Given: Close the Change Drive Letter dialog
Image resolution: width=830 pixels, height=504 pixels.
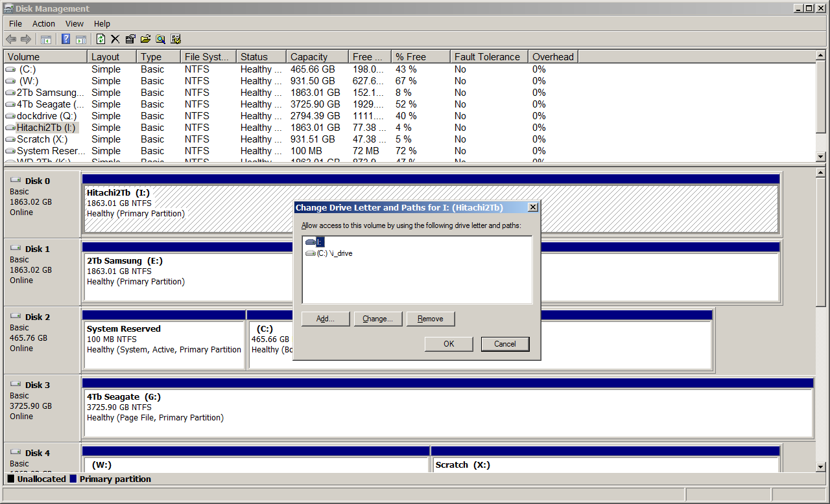Looking at the screenshot, I should pos(532,207).
